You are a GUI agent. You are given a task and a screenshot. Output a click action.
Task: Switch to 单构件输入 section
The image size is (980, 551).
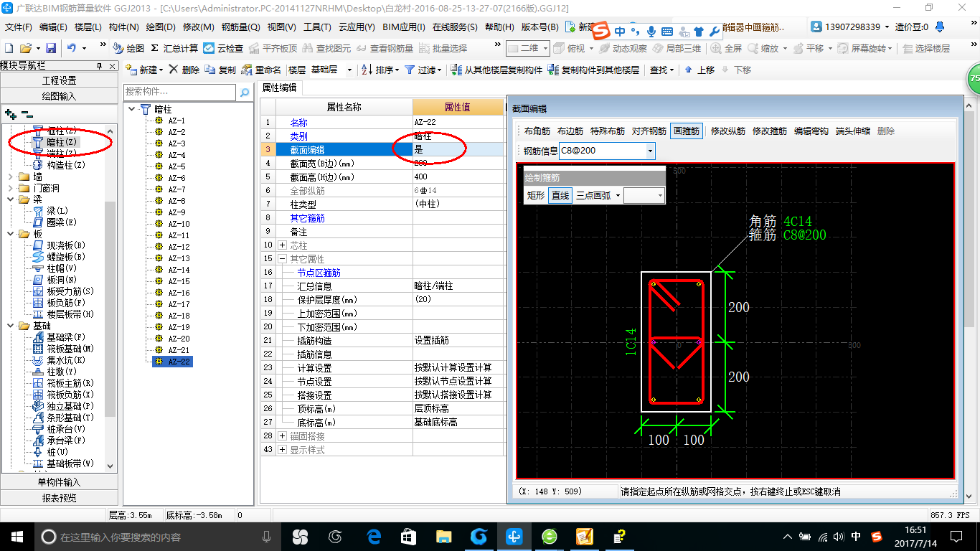[x=59, y=482]
